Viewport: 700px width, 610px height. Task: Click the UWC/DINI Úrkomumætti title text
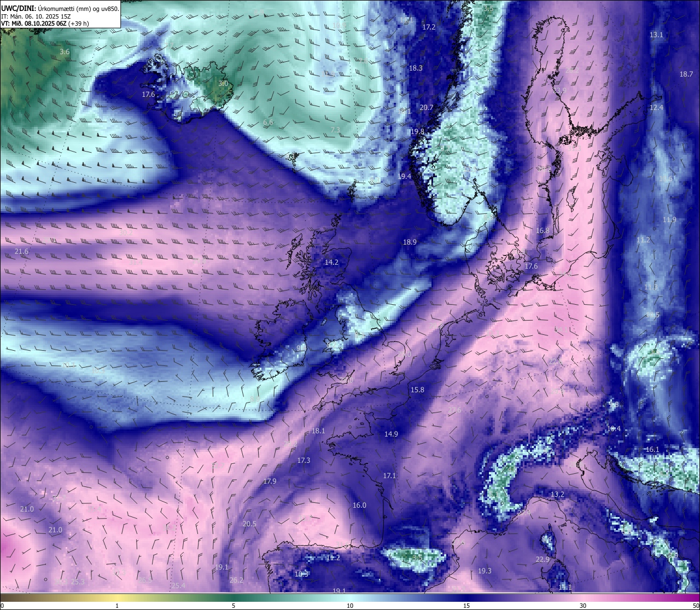60,9
